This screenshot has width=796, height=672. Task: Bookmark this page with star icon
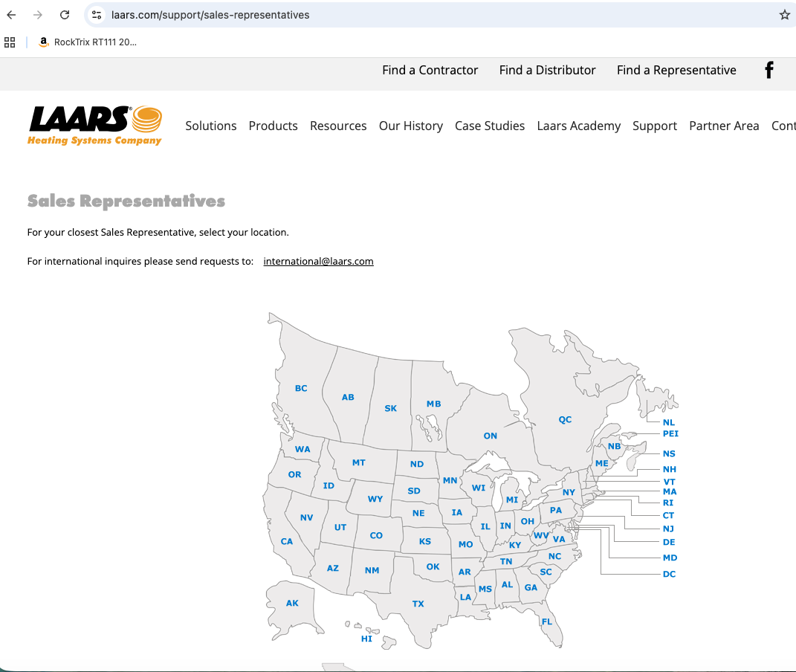click(x=784, y=15)
